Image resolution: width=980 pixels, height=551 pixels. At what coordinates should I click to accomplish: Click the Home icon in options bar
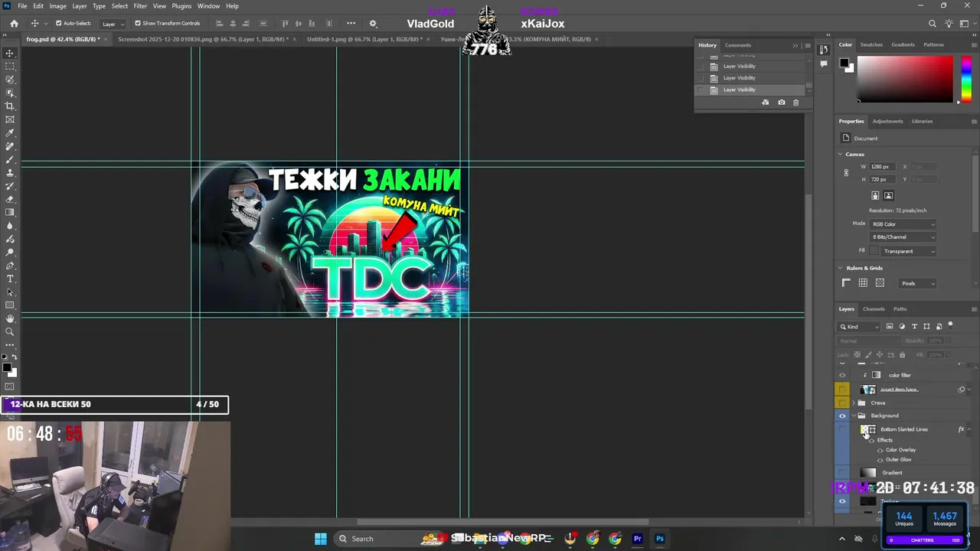click(x=14, y=24)
